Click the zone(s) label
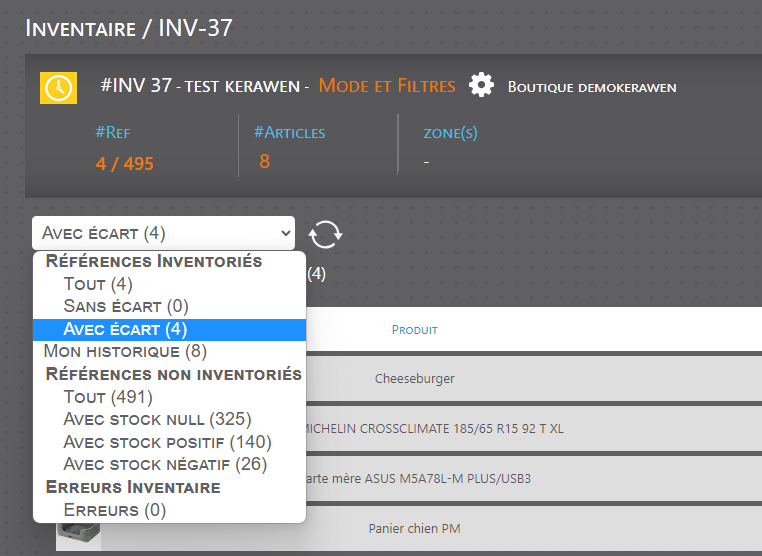 point(450,132)
